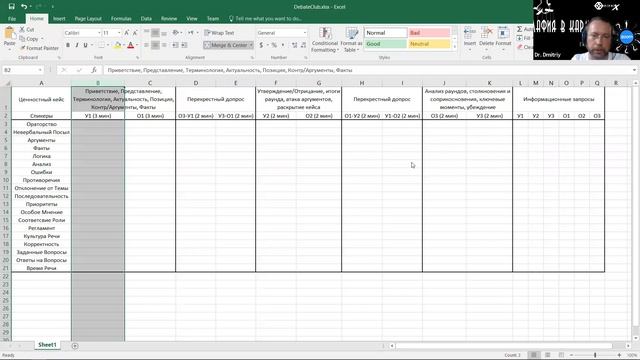Open the borders button in Font group
The image size is (640, 360).
101,45
